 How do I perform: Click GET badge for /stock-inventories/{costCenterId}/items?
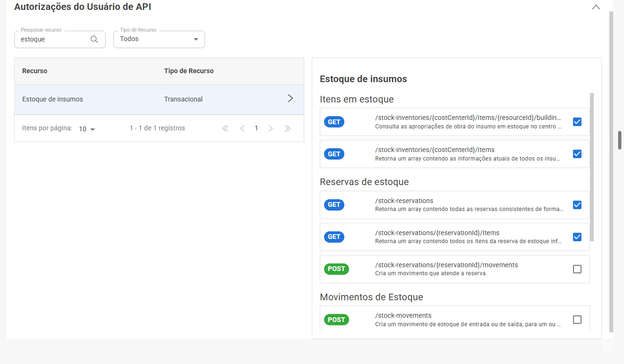[334, 154]
